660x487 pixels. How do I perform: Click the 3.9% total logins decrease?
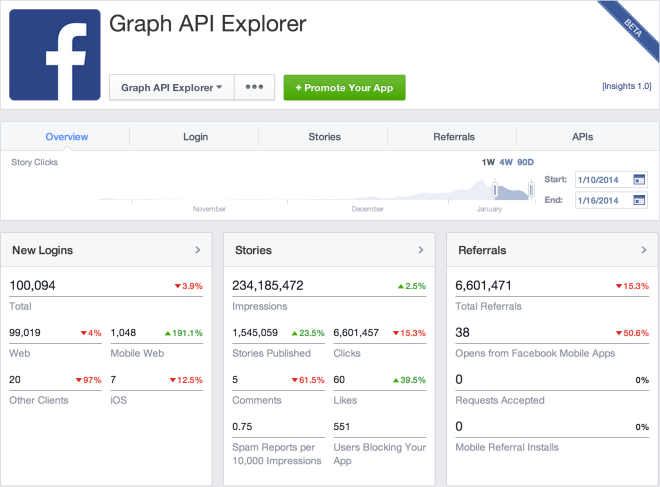pos(189,286)
